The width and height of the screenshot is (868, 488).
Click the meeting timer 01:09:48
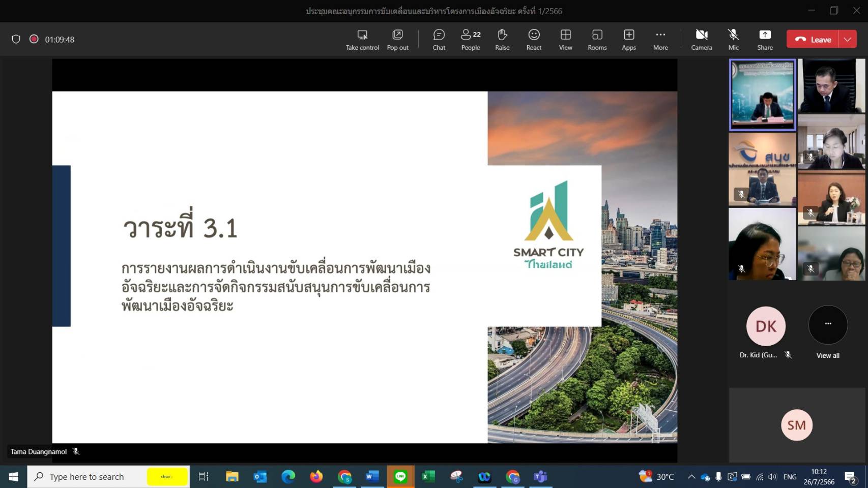click(x=60, y=40)
